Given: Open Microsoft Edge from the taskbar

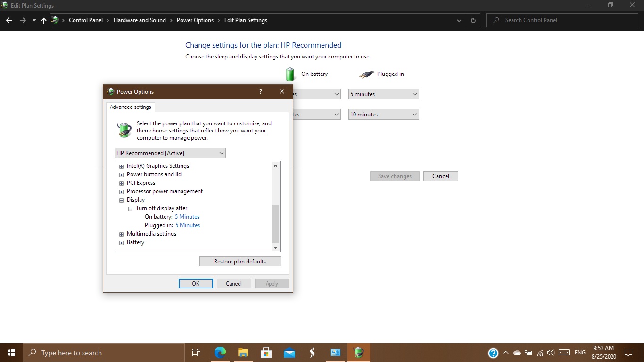Looking at the screenshot, I should point(220,353).
